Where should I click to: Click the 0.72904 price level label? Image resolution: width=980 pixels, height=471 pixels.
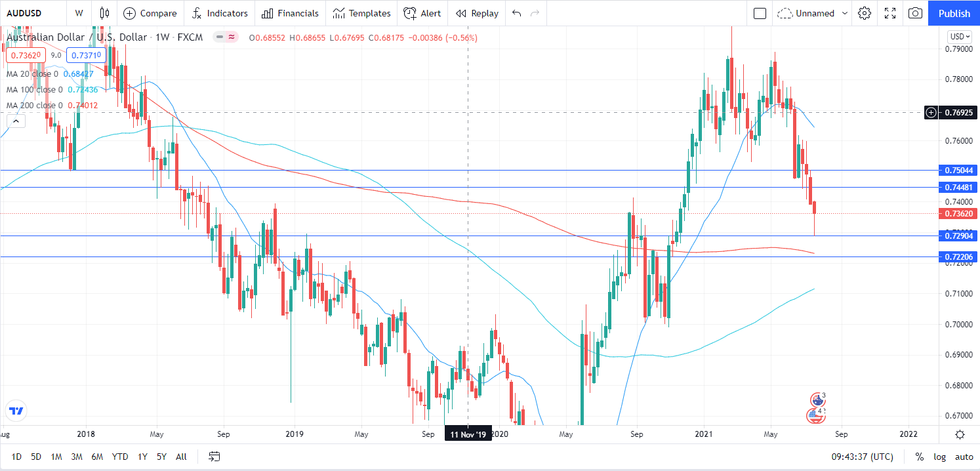tap(959, 235)
